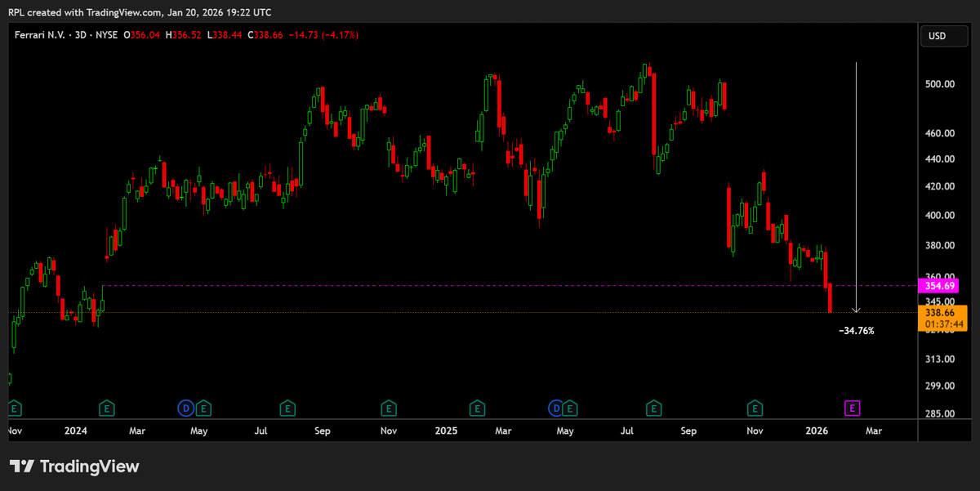Click the dividend (D) marker before May 2025
The width and height of the screenshot is (980, 491).
(555, 408)
